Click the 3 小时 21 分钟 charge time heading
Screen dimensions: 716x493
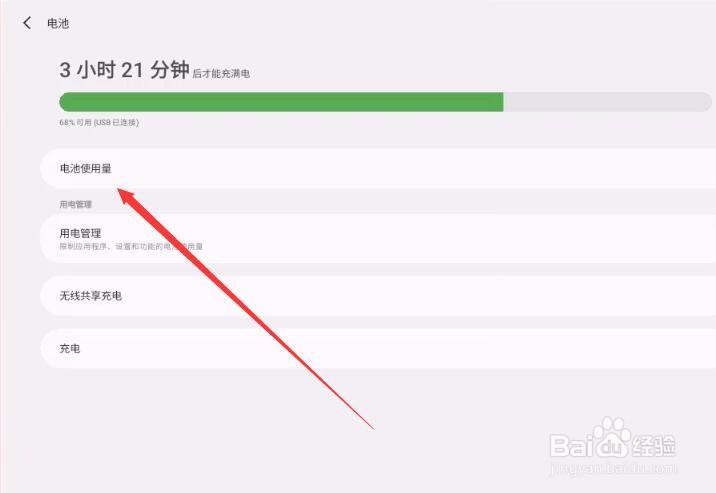coord(124,70)
